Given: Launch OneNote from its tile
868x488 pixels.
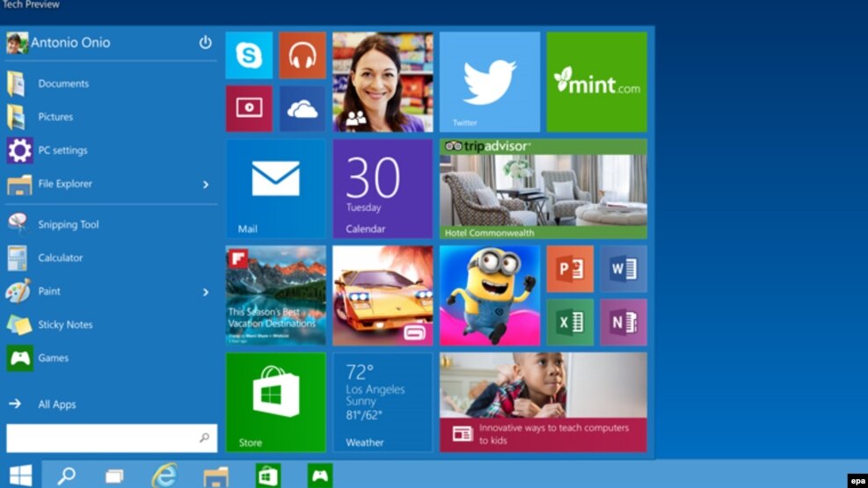Looking at the screenshot, I should [624, 322].
